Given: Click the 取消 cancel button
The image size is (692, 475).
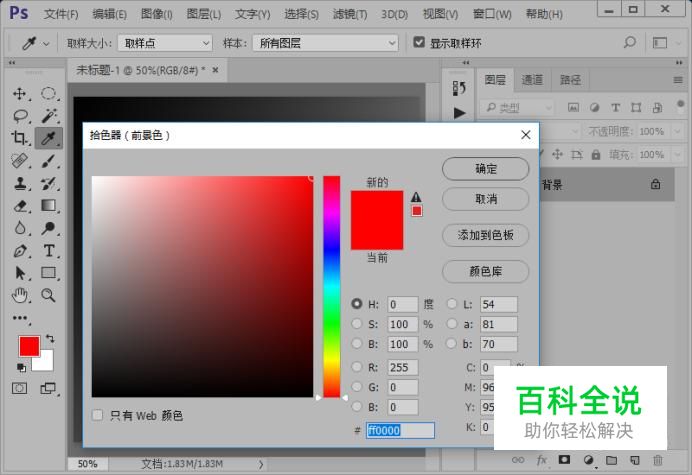Looking at the screenshot, I should [485, 199].
